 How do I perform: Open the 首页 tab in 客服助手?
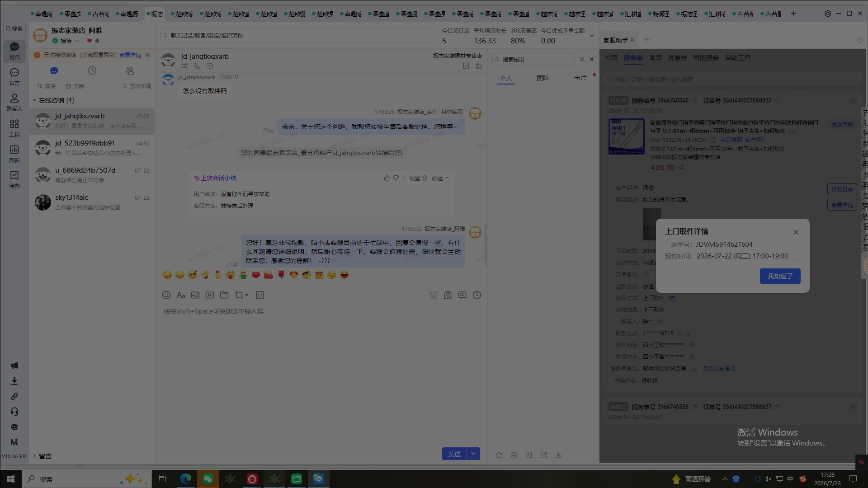tap(611, 58)
